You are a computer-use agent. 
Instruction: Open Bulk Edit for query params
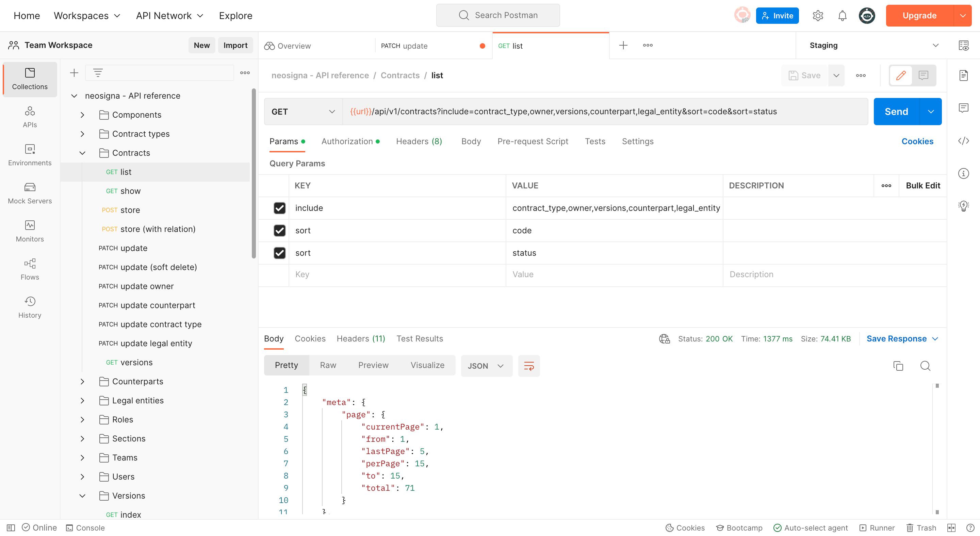pyautogui.click(x=922, y=185)
